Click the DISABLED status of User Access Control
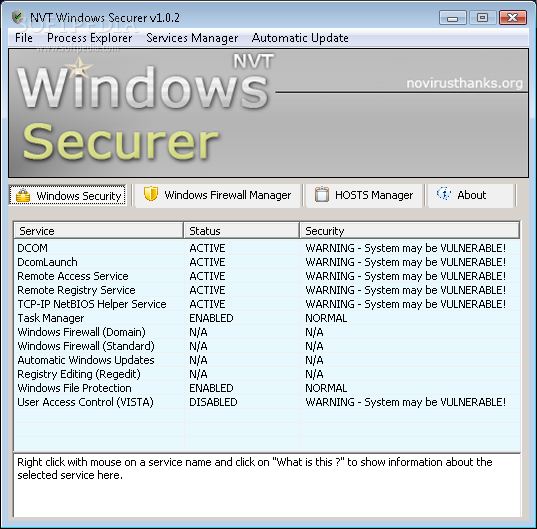Screen dimensions: 537x529 click(x=213, y=402)
